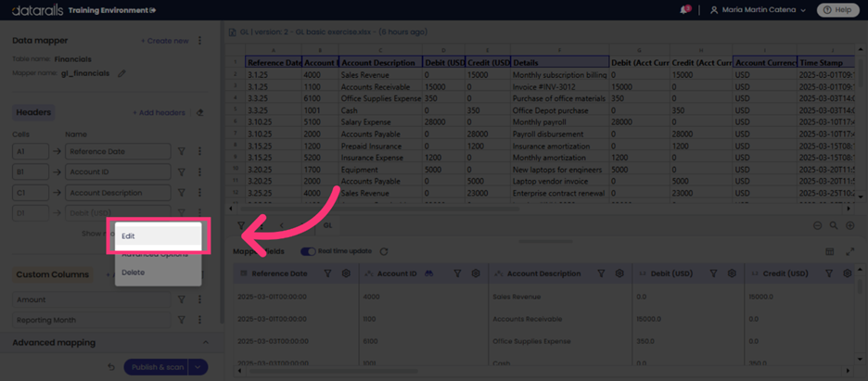Click the Account Description name field

pos(118,193)
